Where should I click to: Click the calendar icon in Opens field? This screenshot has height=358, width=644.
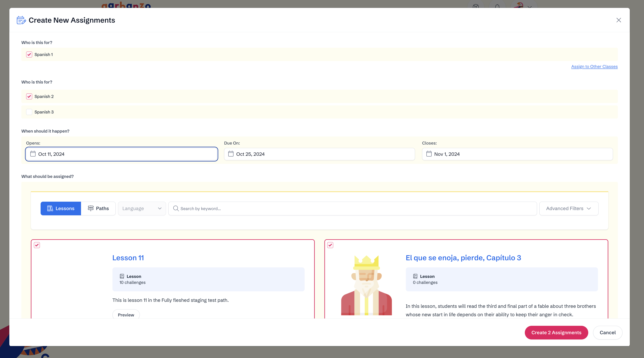pyautogui.click(x=33, y=154)
